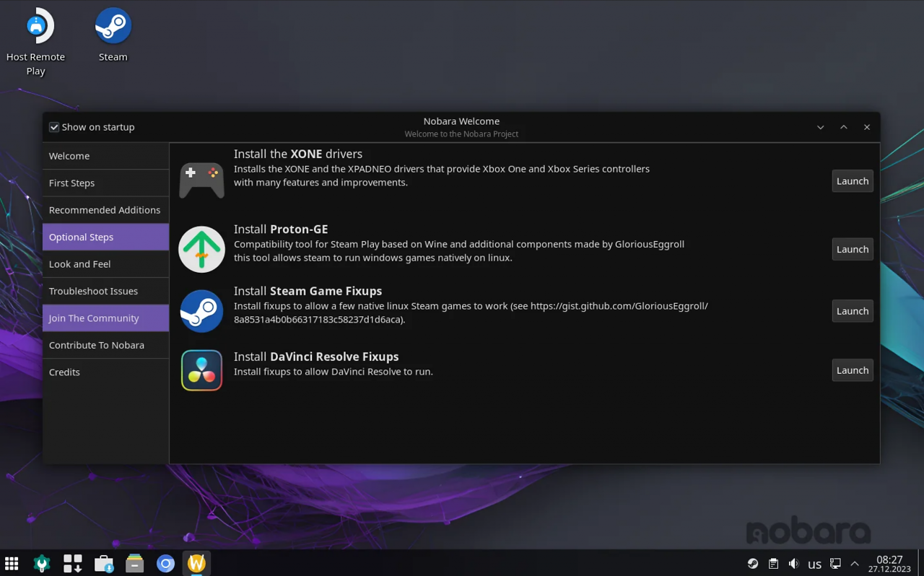
Task: Select the Optional Steps section
Action: [105, 237]
